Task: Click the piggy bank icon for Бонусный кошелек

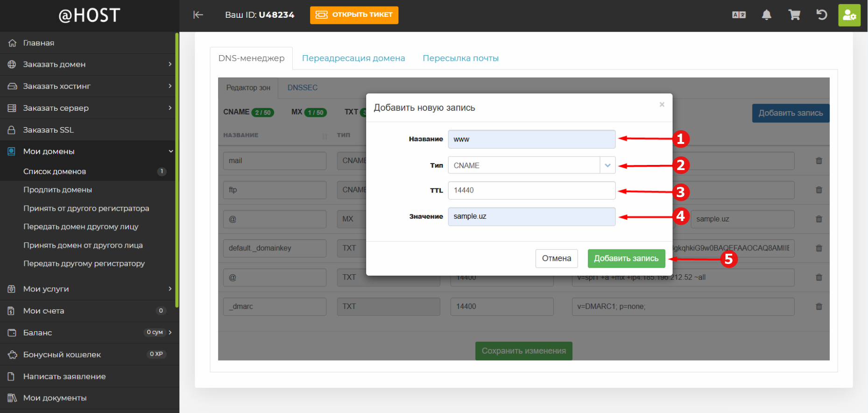Action: click(x=12, y=355)
